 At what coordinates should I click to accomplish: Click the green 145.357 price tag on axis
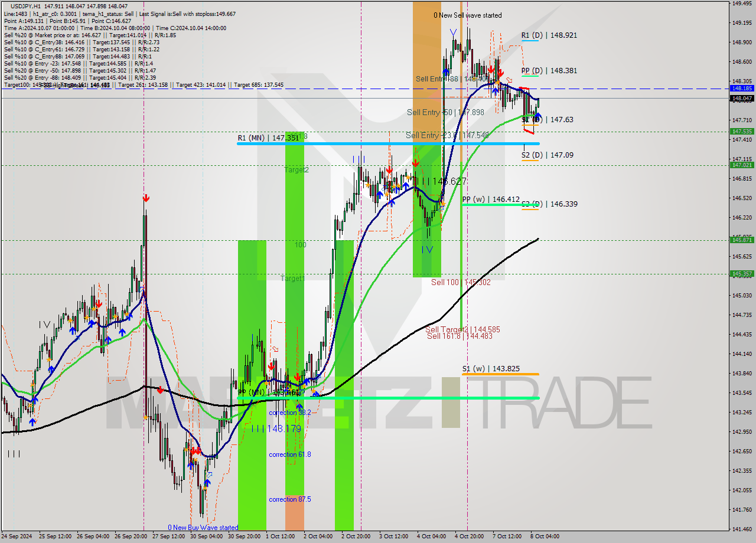click(742, 273)
